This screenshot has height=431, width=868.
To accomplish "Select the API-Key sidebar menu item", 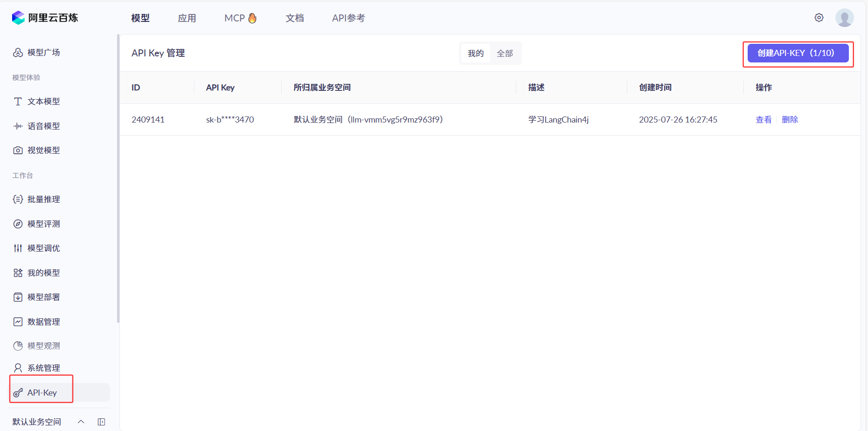I will [42, 392].
